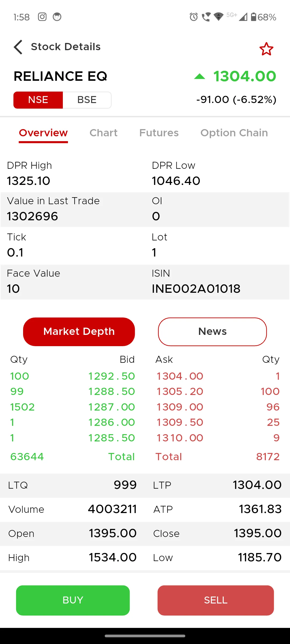Tap total bid quantity 63644
The width and height of the screenshot is (290, 644).
(27, 457)
